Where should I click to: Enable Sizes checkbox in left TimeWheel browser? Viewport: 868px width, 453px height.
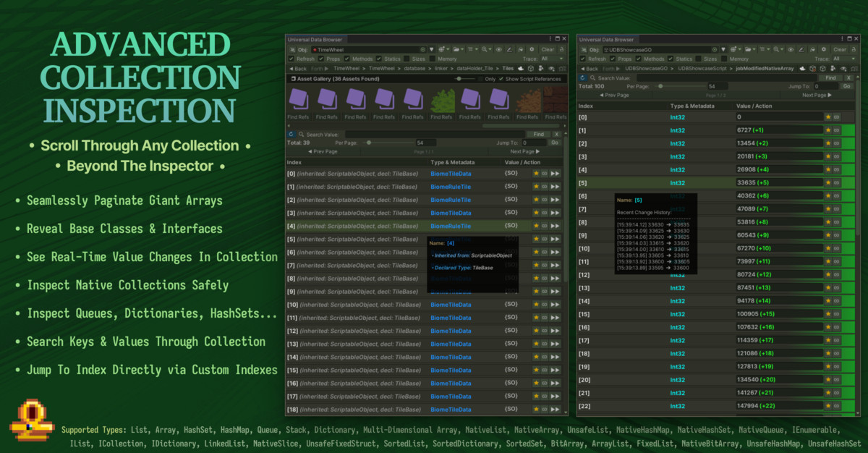[x=407, y=59]
